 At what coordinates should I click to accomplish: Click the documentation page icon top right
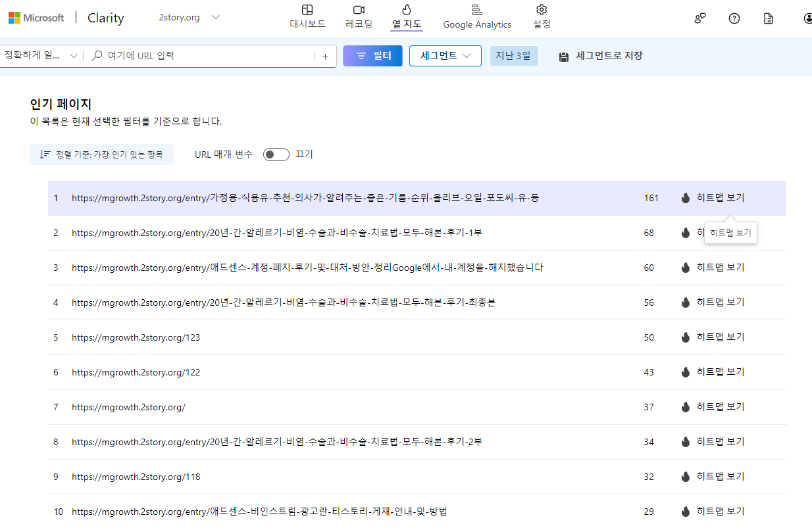[768, 18]
